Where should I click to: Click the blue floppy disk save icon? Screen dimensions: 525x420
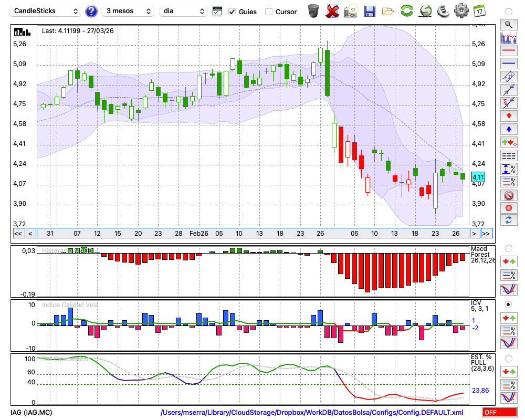pyautogui.click(x=370, y=11)
